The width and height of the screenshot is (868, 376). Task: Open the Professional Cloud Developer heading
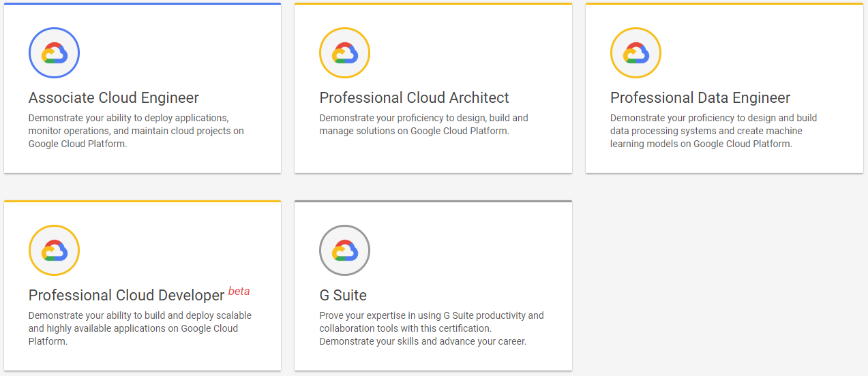pos(126,295)
